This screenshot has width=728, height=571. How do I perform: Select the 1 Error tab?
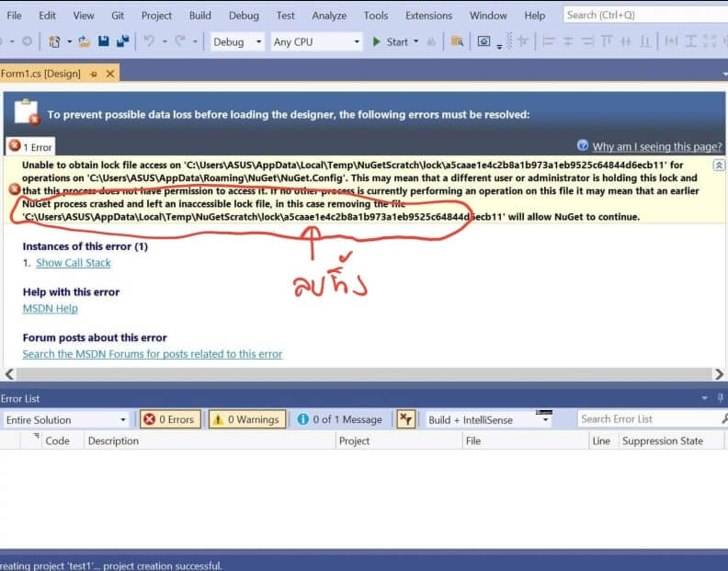tap(30, 147)
